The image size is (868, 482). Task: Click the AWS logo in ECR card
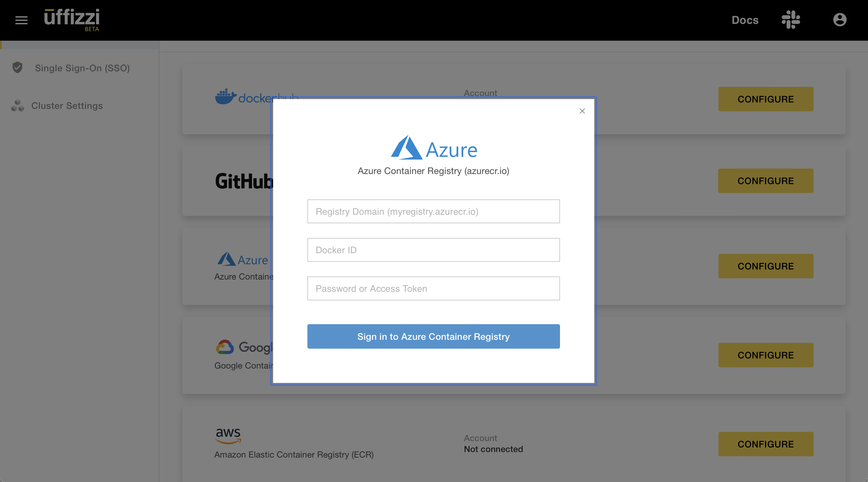[228, 435]
